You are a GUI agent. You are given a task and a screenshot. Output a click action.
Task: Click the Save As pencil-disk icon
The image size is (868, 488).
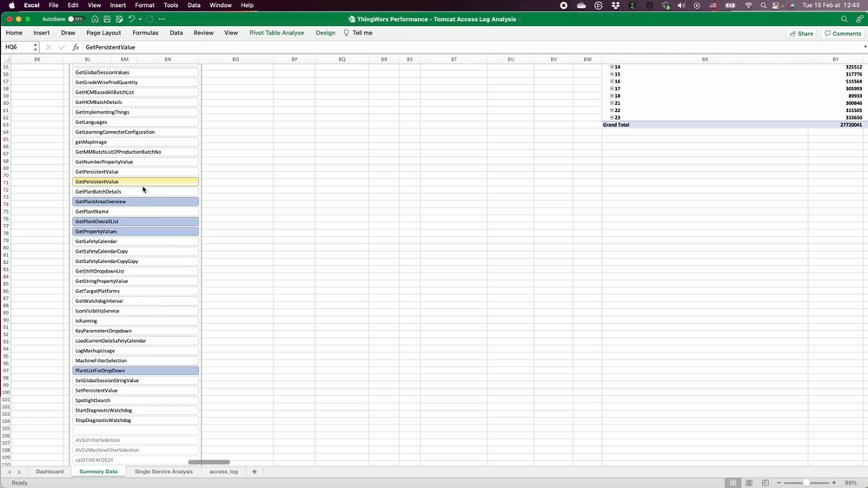click(x=119, y=19)
